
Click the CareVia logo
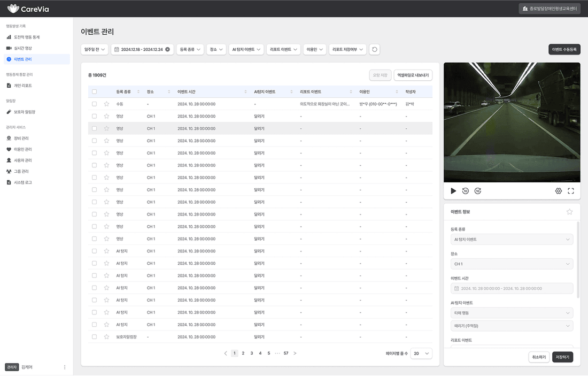28,9
